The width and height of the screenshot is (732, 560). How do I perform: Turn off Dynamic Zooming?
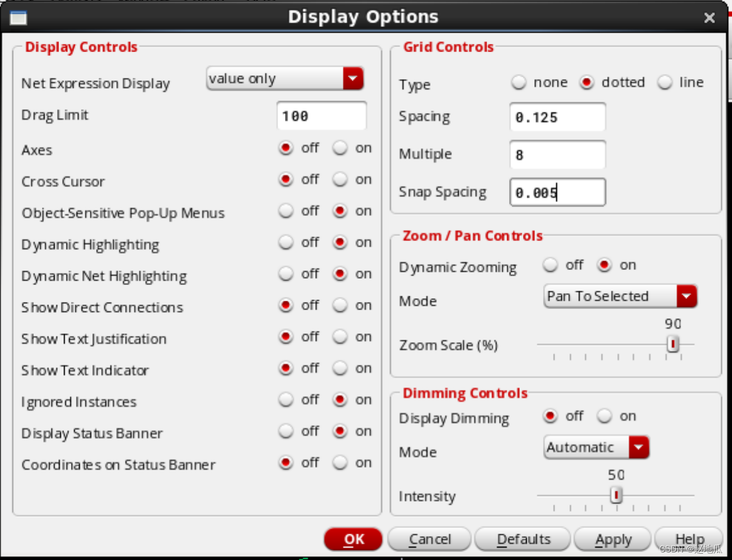[551, 266]
